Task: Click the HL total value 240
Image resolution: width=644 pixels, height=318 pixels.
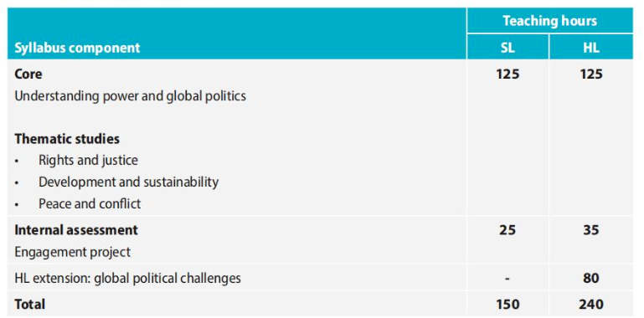Action: pyautogui.click(x=591, y=305)
